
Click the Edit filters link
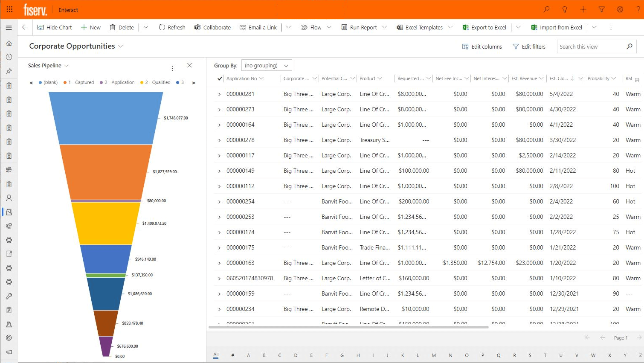pyautogui.click(x=529, y=46)
